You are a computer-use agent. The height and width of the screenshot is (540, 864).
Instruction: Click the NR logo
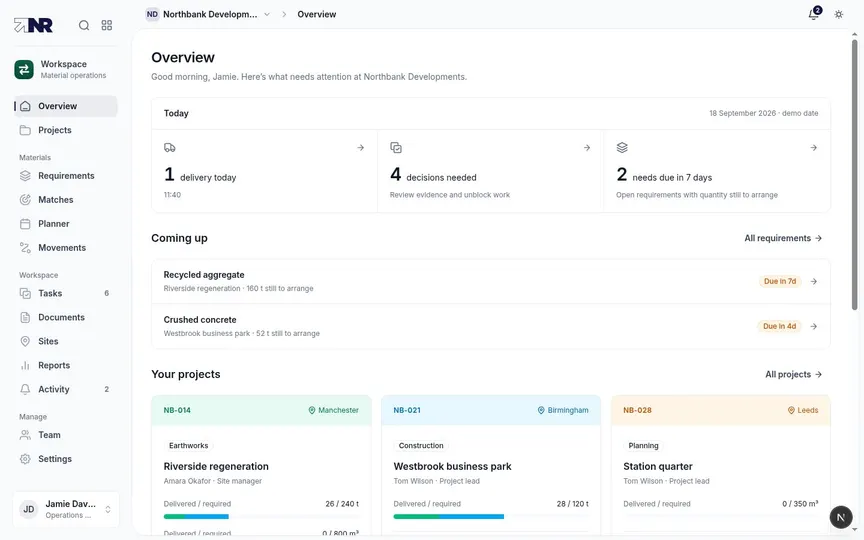tap(33, 25)
